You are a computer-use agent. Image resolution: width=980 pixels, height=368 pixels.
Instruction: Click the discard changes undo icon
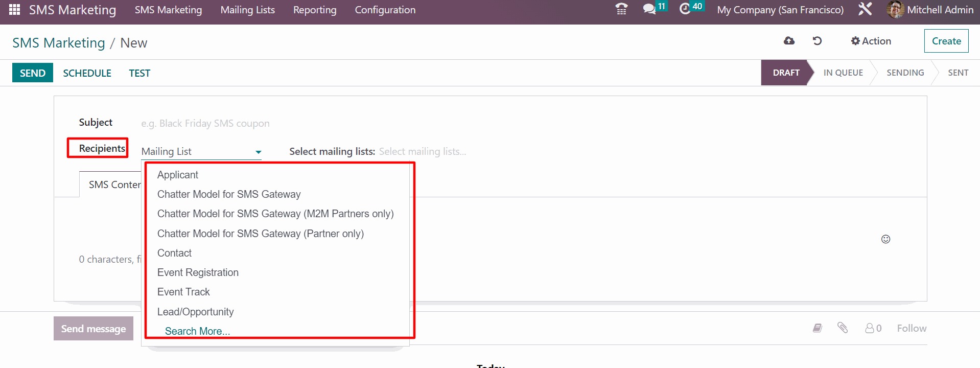pos(817,41)
